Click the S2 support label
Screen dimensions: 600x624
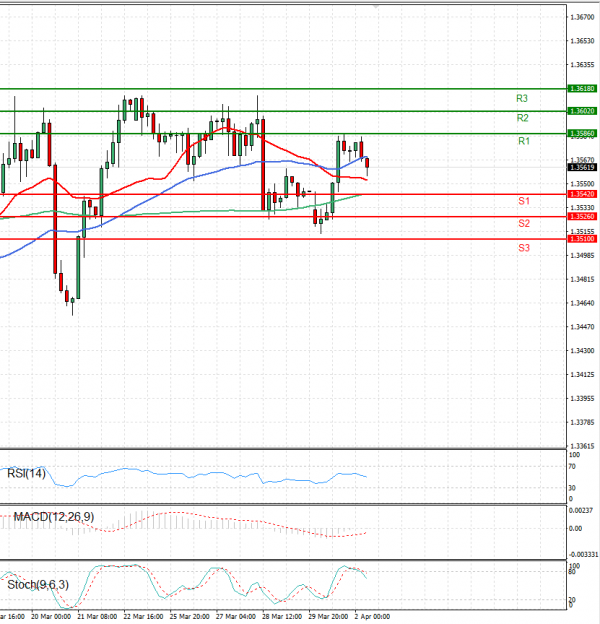tap(524, 223)
